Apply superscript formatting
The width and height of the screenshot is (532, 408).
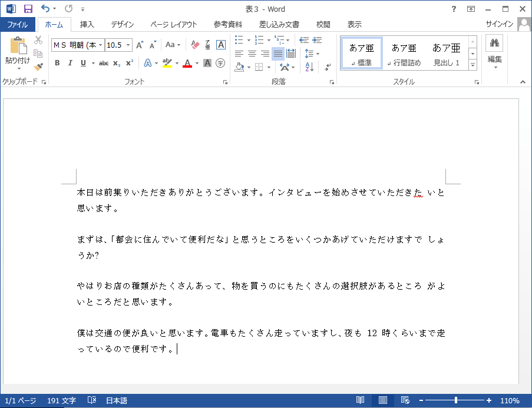[130, 63]
